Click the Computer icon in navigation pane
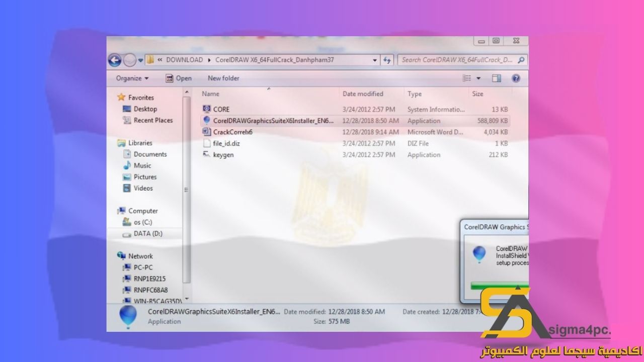Screen dimensions: 644x362 pos(121,211)
